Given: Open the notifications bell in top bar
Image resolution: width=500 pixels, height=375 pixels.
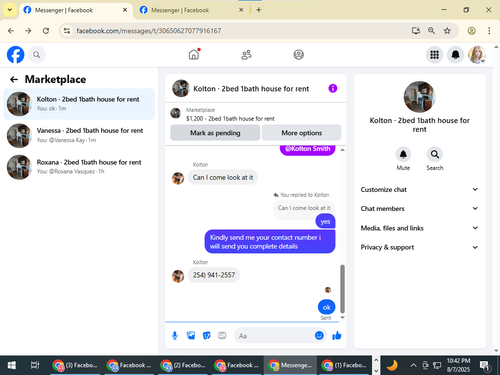Looking at the screenshot, I should tap(455, 55).
